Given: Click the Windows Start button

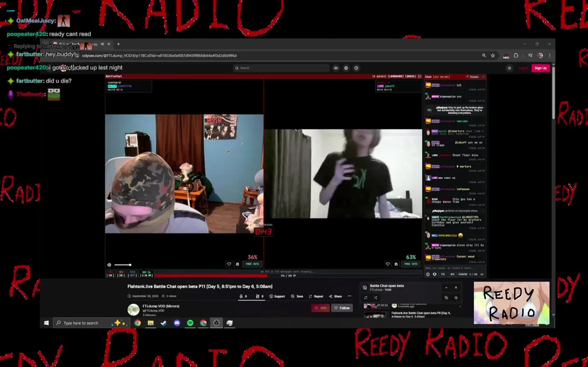Looking at the screenshot, I should tap(46, 323).
